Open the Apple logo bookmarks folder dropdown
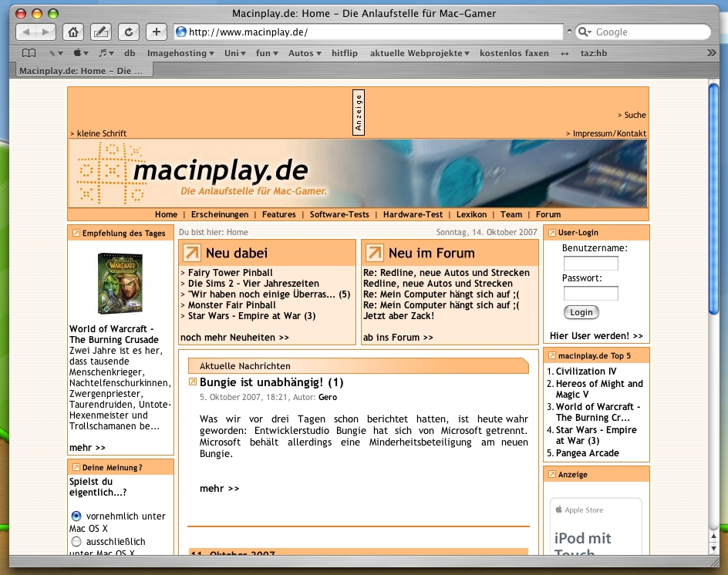The width and height of the screenshot is (728, 575). (81, 53)
